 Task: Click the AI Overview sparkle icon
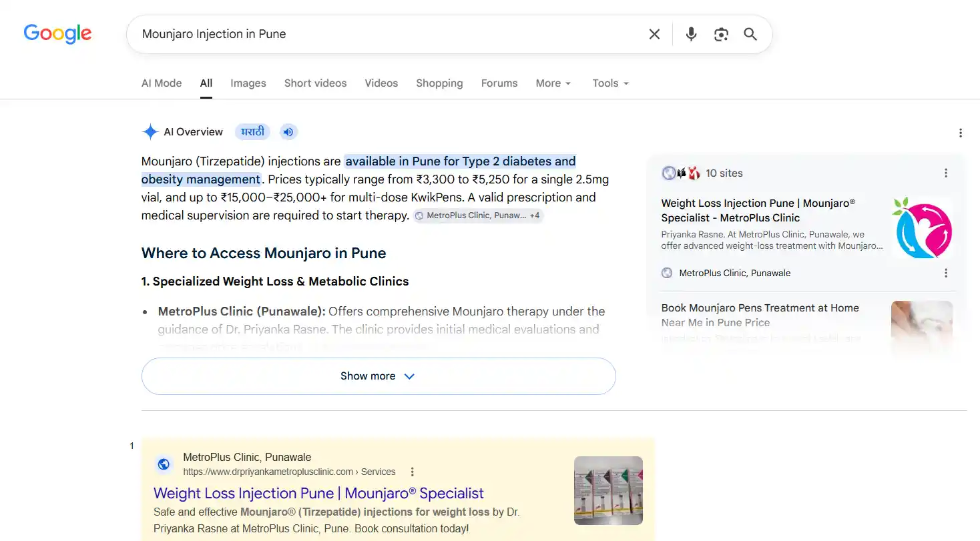(150, 131)
